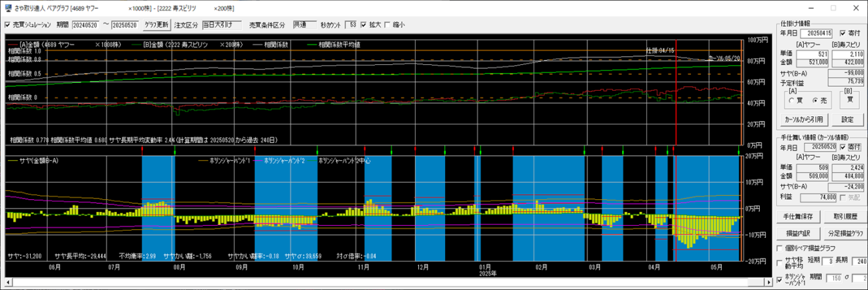Open the 取引履歴 window
Screen dimensions: 868x290
pos(845,216)
